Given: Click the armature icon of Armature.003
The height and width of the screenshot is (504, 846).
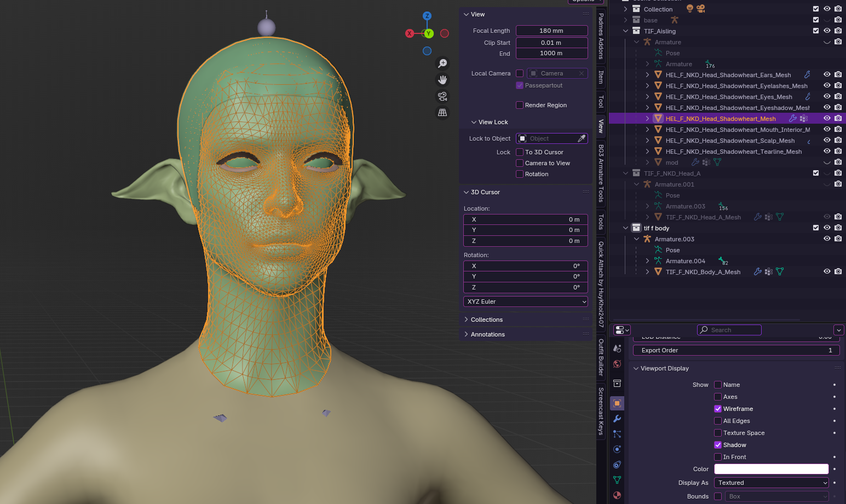Looking at the screenshot, I should (x=647, y=239).
